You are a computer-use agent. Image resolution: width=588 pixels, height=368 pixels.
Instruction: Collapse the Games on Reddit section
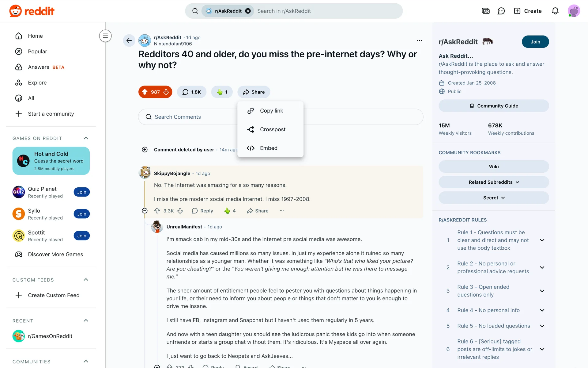(x=86, y=138)
